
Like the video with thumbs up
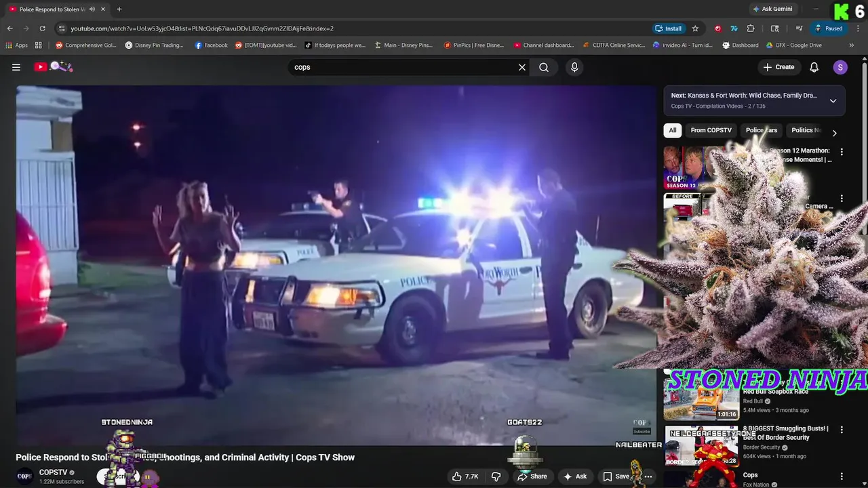click(466, 476)
